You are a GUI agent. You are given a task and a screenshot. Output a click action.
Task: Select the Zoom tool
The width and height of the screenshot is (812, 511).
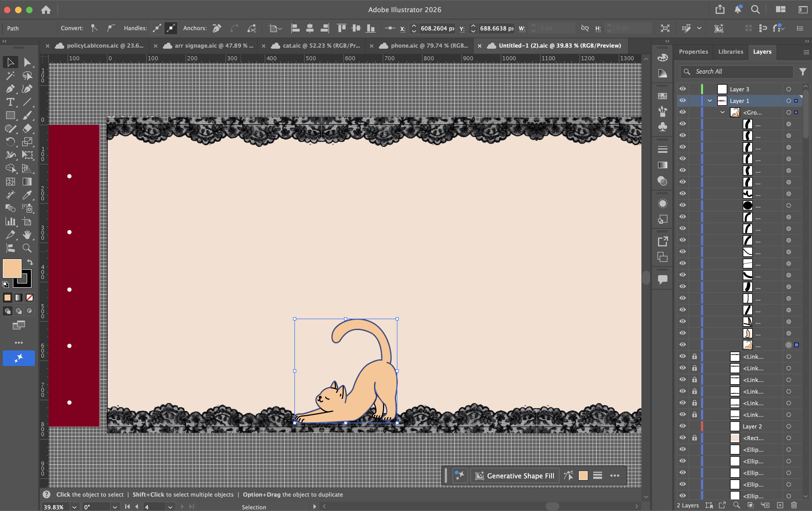27,248
